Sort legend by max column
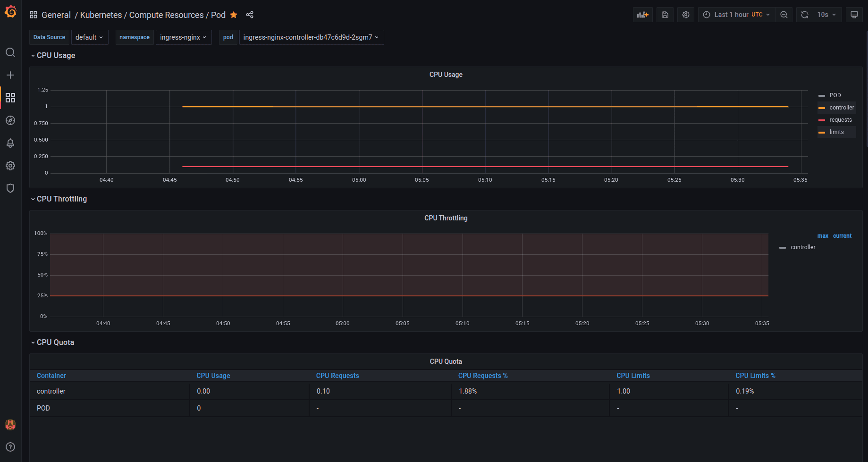The width and height of the screenshot is (868, 462). click(822, 236)
